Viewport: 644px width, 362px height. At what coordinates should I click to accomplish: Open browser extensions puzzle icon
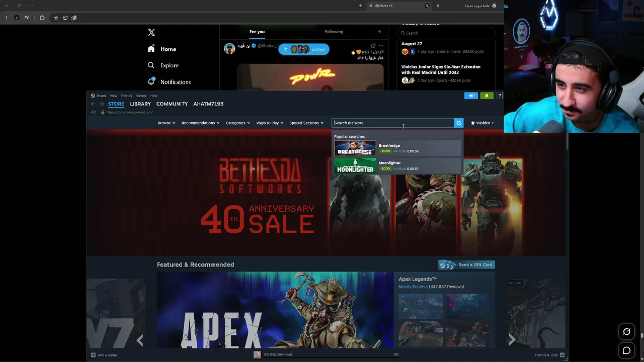[x=42, y=18]
